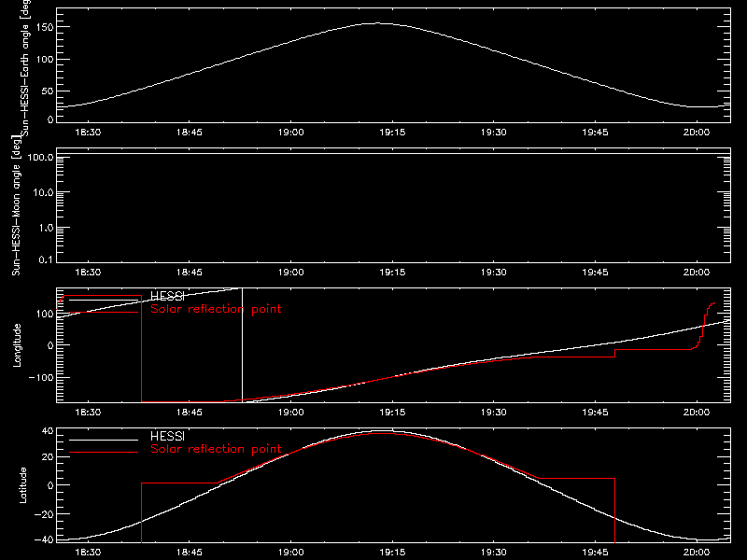Screen dimensions: 747x560
Task: Click 19:15 time label under Longitude plot
Action: pyautogui.click(x=392, y=412)
